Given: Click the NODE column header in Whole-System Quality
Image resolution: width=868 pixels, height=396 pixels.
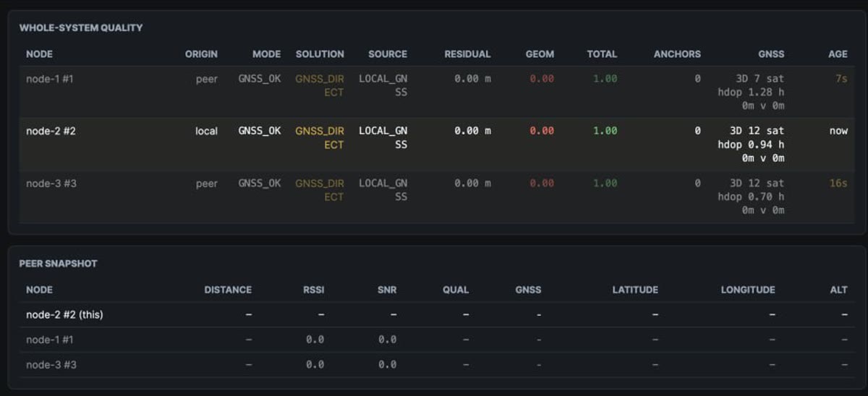Looking at the screenshot, I should click(39, 54).
